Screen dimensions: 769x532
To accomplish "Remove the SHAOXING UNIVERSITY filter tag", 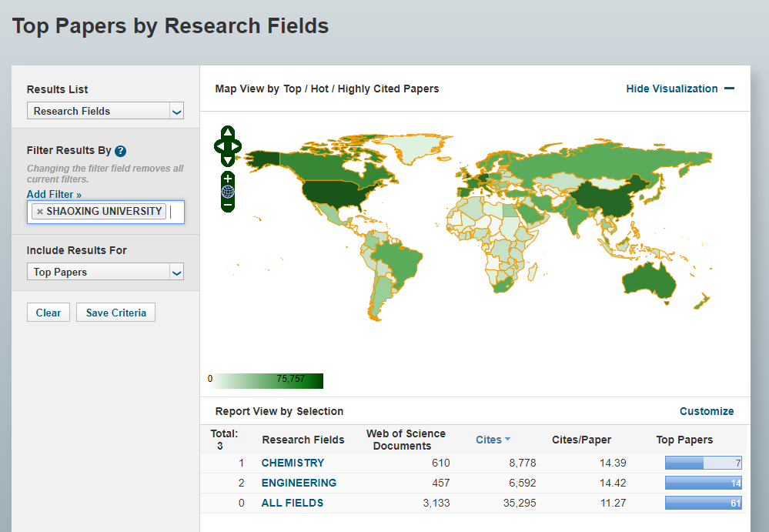I will pos(40,212).
